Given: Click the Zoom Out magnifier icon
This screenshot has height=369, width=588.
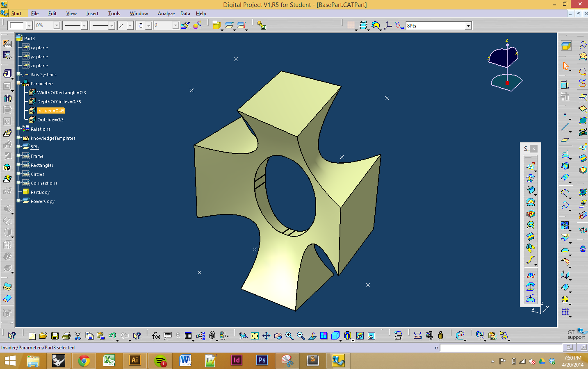Looking at the screenshot, I should point(301,336).
